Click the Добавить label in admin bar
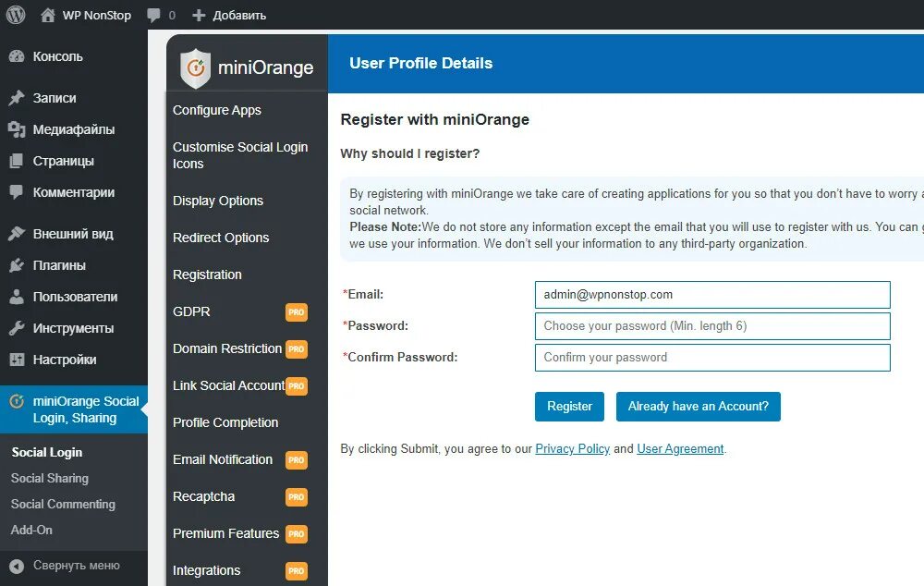The image size is (924, 586). (x=239, y=16)
